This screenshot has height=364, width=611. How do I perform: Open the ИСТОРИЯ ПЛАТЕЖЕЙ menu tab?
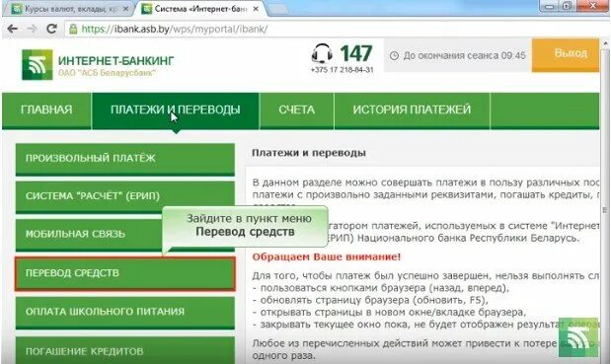412,109
